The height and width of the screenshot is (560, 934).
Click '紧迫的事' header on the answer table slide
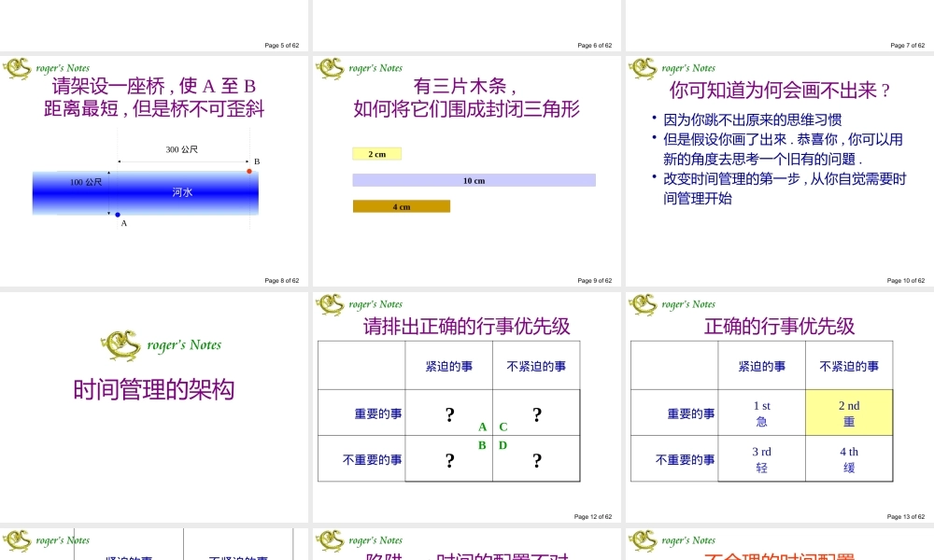pos(762,367)
